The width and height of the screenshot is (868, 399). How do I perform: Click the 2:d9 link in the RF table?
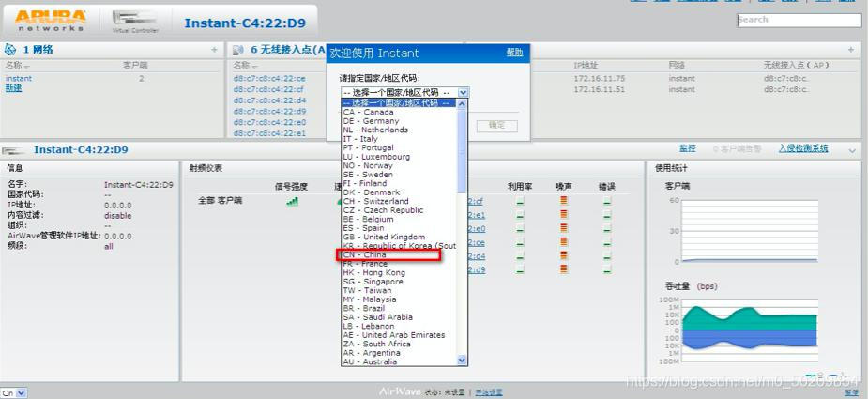(477, 269)
